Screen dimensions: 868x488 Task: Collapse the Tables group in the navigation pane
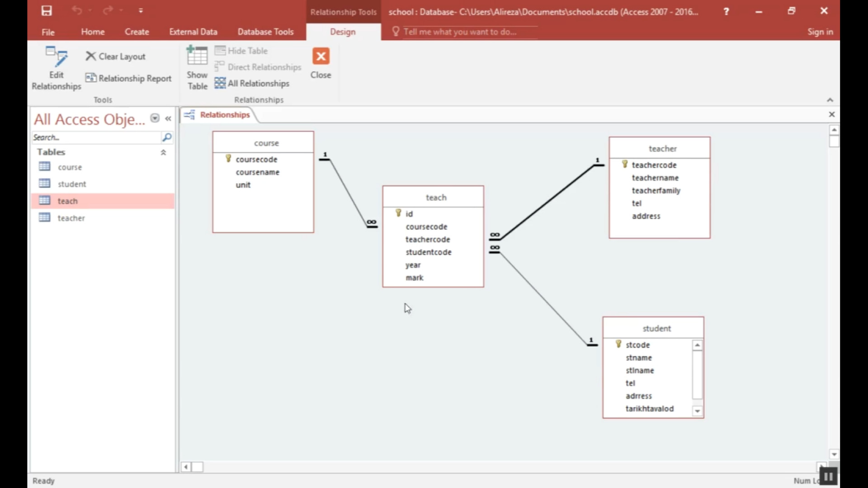click(163, 153)
